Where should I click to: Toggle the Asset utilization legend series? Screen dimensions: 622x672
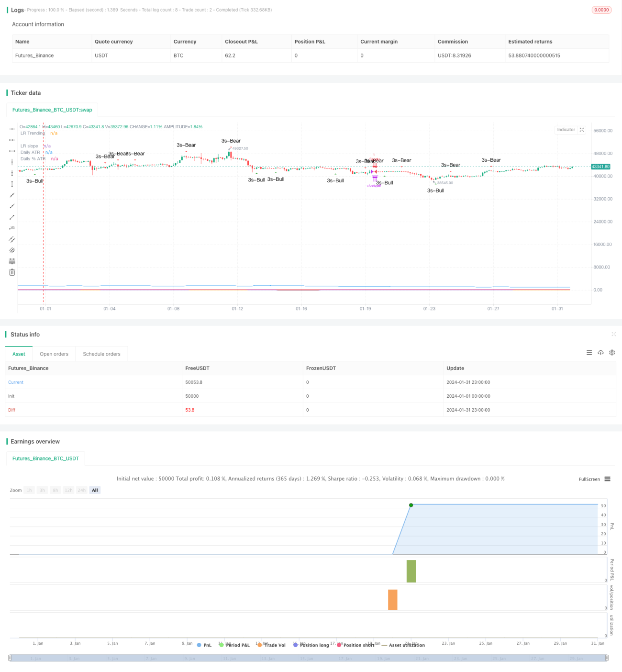tap(403, 645)
